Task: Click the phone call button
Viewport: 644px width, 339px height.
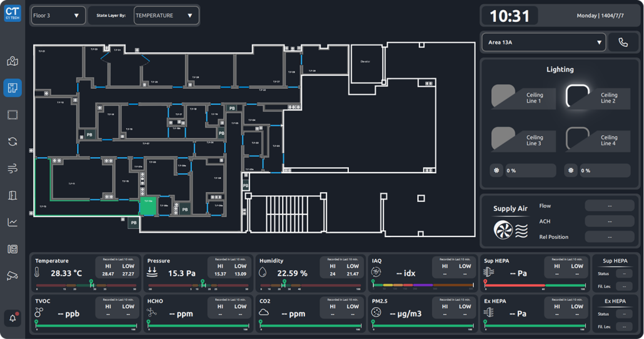Action: [x=623, y=43]
